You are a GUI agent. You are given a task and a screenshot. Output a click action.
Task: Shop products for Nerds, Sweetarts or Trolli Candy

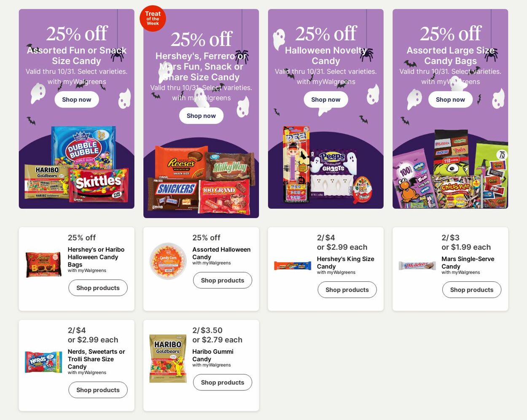(98, 390)
